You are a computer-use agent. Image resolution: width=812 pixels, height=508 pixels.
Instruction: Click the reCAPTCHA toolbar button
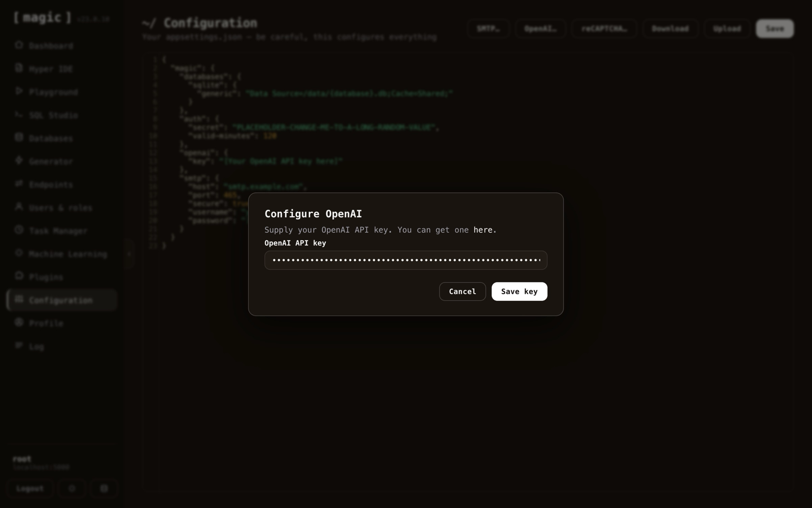pyautogui.click(x=604, y=28)
